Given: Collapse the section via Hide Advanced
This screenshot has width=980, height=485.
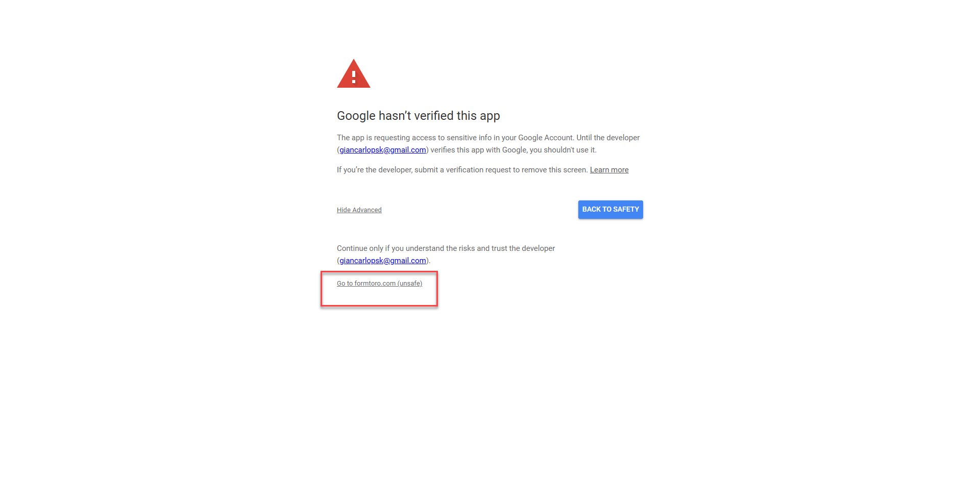Looking at the screenshot, I should click(359, 210).
